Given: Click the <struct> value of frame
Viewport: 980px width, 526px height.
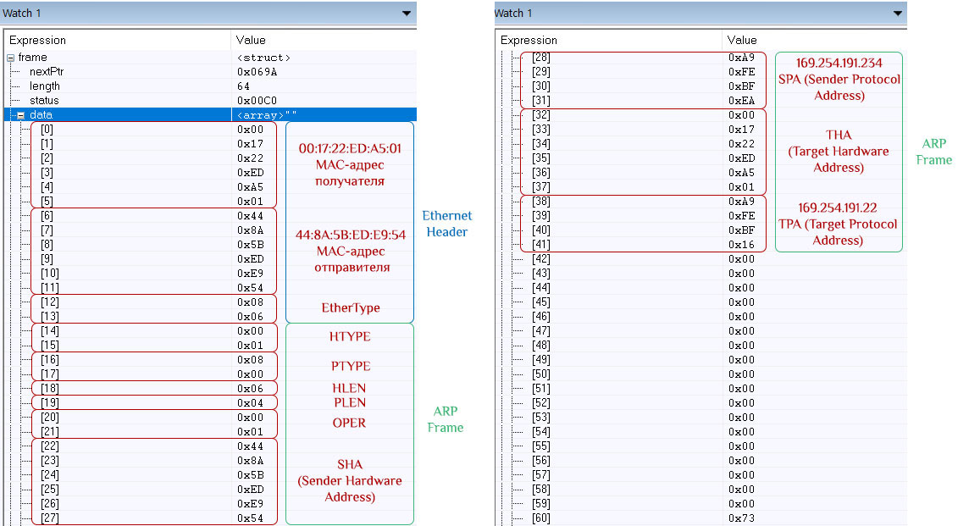Looking at the screenshot, I should pyautogui.click(x=263, y=57).
